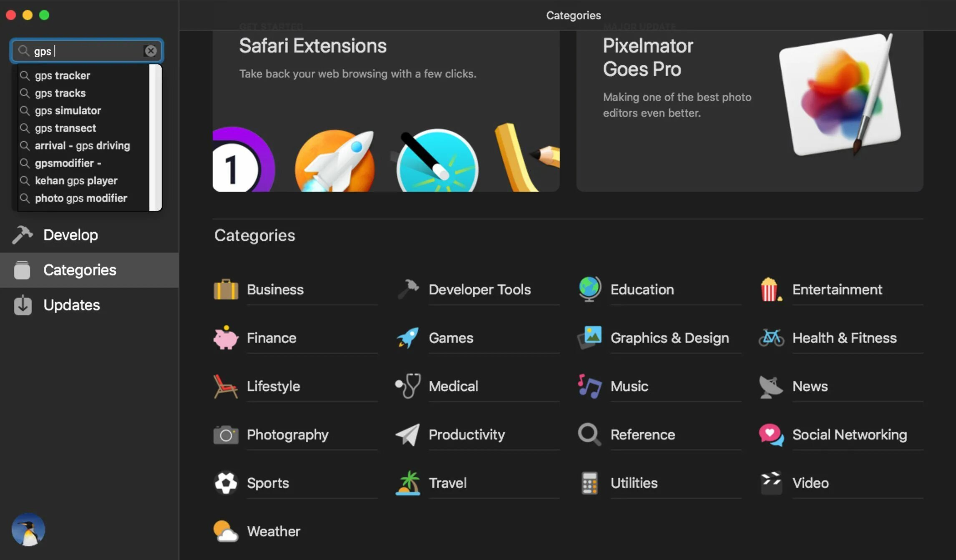This screenshot has height=560, width=956.
Task: Clear the gps search field
Action: click(x=151, y=51)
